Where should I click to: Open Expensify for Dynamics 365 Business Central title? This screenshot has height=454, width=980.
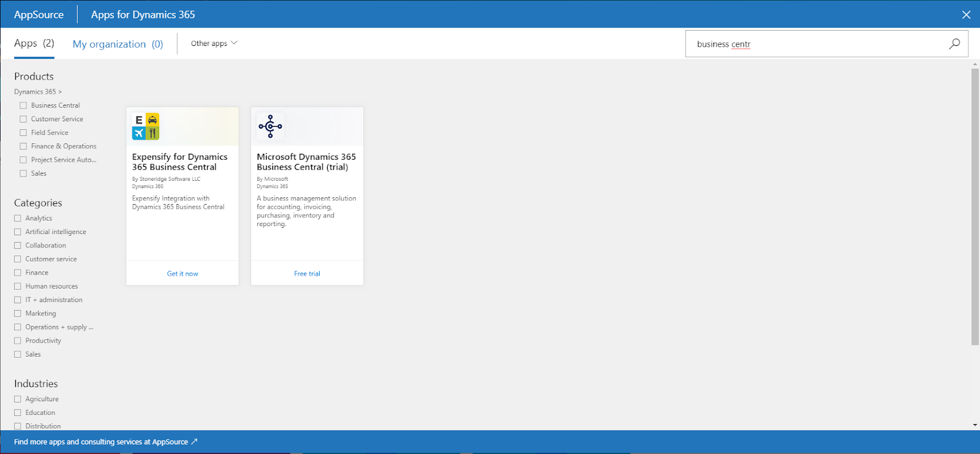(180, 162)
